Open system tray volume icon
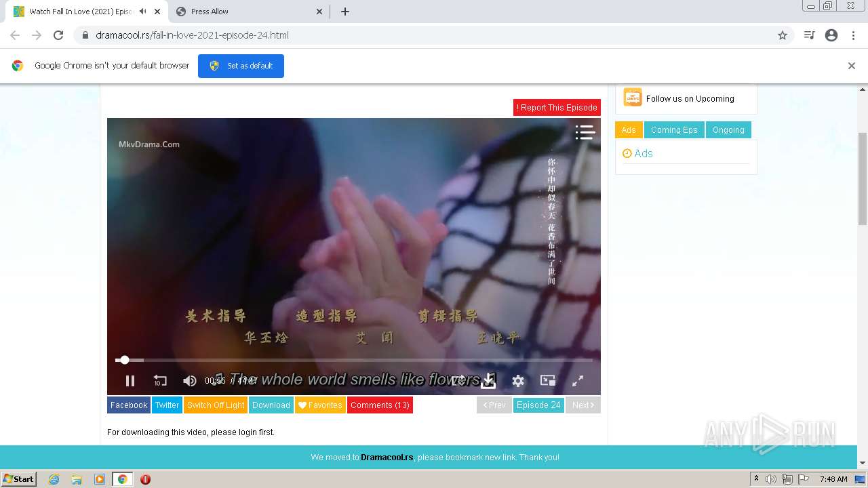This screenshot has width=868, height=488. (771, 479)
